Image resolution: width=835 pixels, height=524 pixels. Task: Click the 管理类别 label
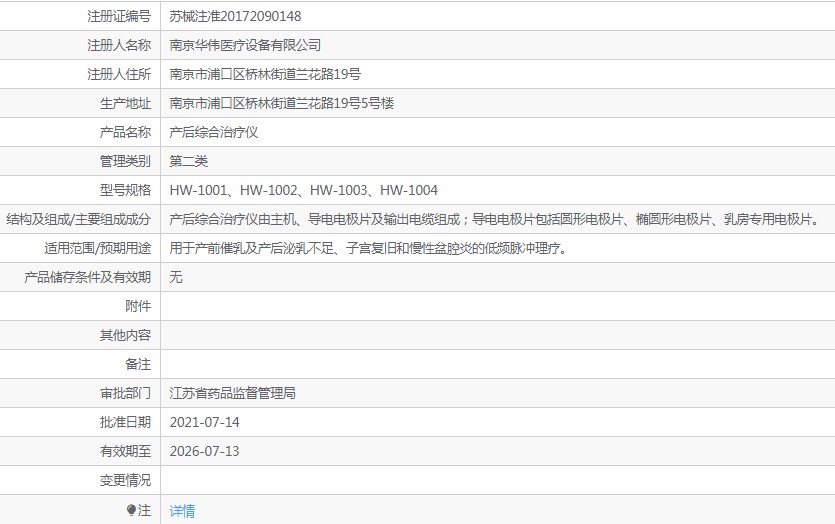tap(126, 161)
